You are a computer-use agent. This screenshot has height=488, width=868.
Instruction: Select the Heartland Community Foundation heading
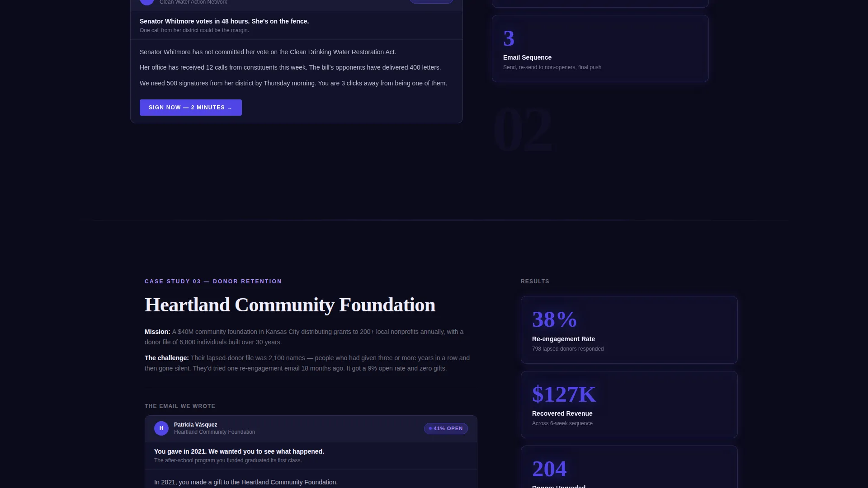tap(290, 305)
